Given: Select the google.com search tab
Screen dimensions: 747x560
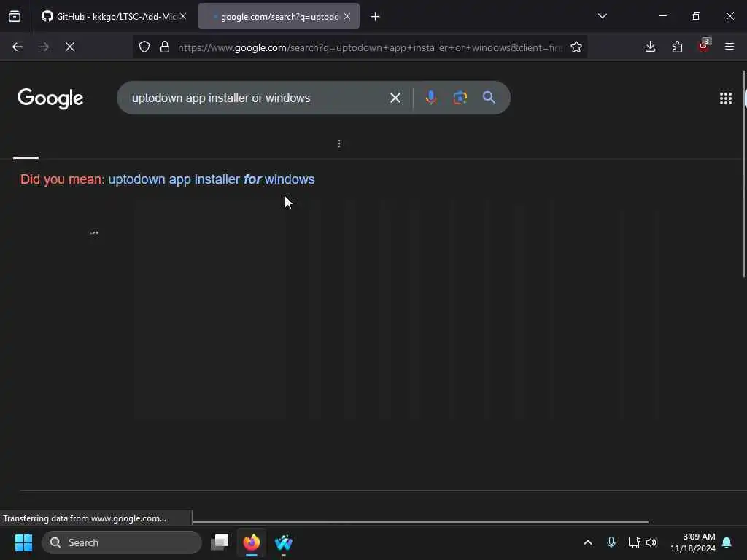Looking at the screenshot, I should pyautogui.click(x=279, y=16).
